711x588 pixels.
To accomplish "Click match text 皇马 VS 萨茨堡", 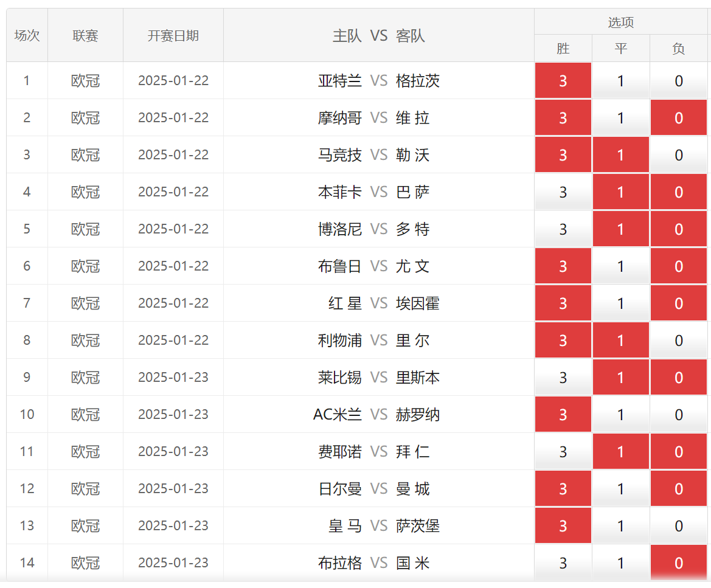I will coord(384,526).
